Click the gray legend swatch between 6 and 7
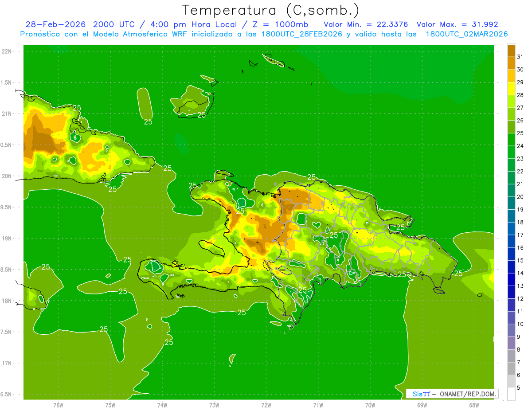 pos(511,368)
